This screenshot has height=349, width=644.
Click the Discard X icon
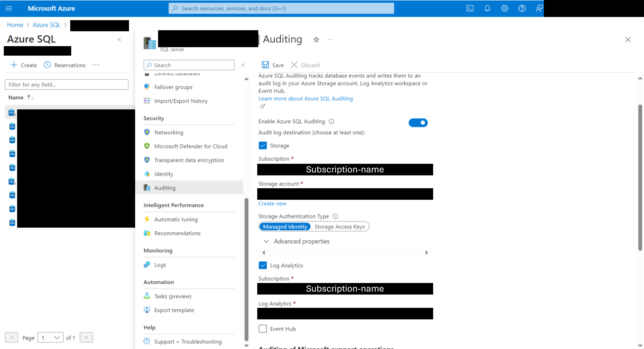pyautogui.click(x=294, y=65)
